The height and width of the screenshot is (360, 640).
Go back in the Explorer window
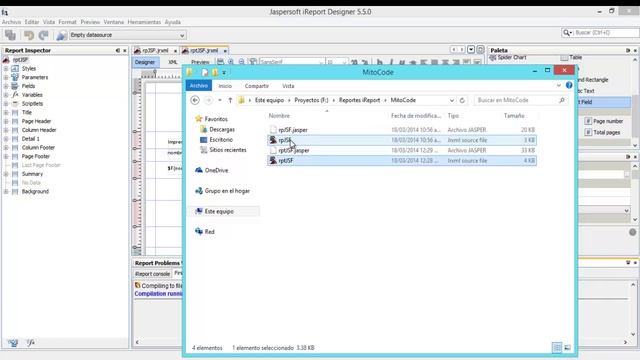click(x=195, y=100)
